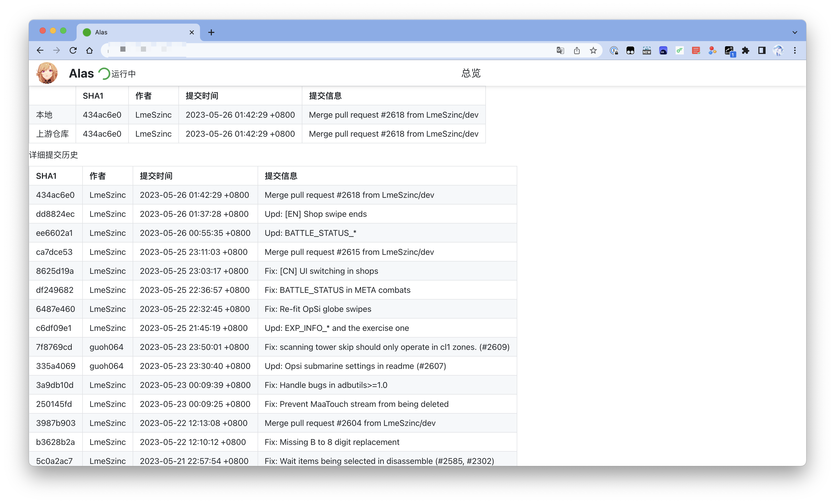The image size is (835, 504).
Task: Reload the current page
Action: tap(73, 50)
